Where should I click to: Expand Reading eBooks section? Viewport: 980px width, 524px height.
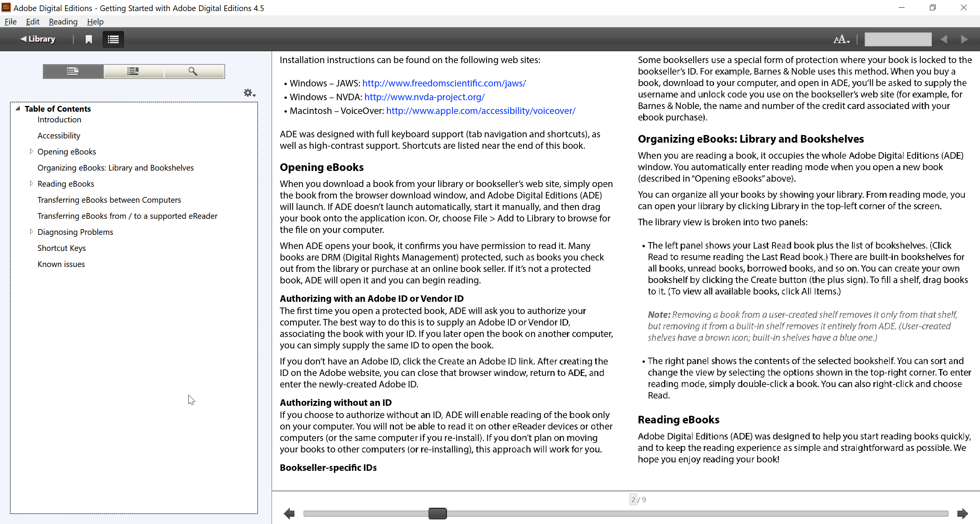click(31, 184)
